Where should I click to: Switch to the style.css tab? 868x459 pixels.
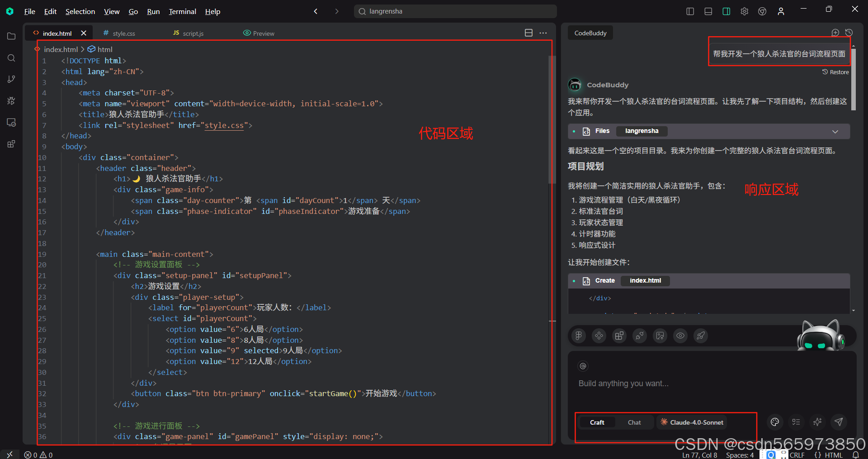119,33
